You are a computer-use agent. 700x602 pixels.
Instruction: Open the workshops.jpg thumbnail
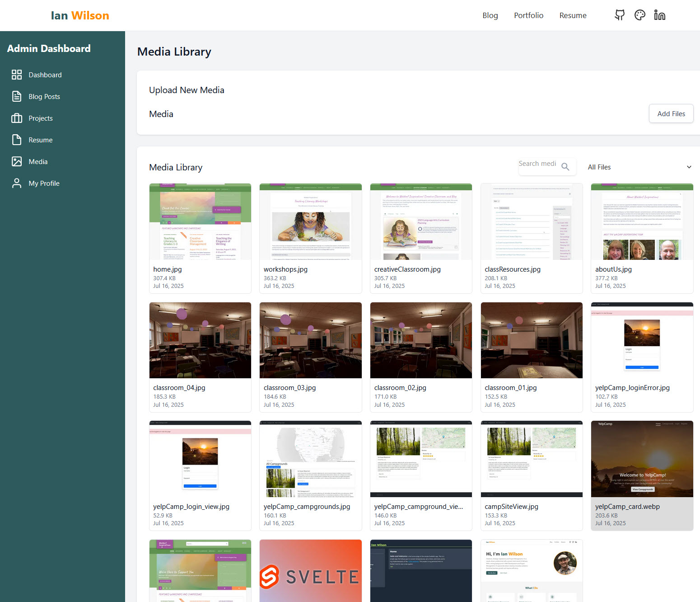pos(311,221)
